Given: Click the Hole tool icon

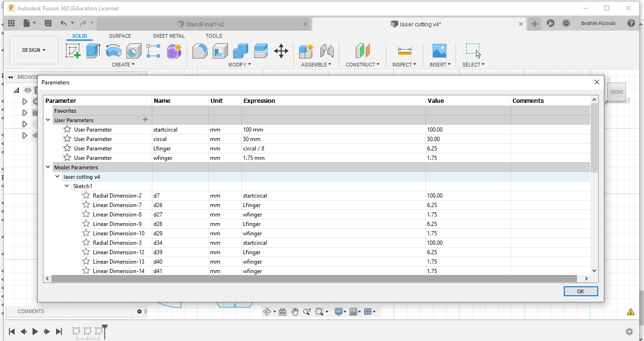Looking at the screenshot, I should pos(134,50).
